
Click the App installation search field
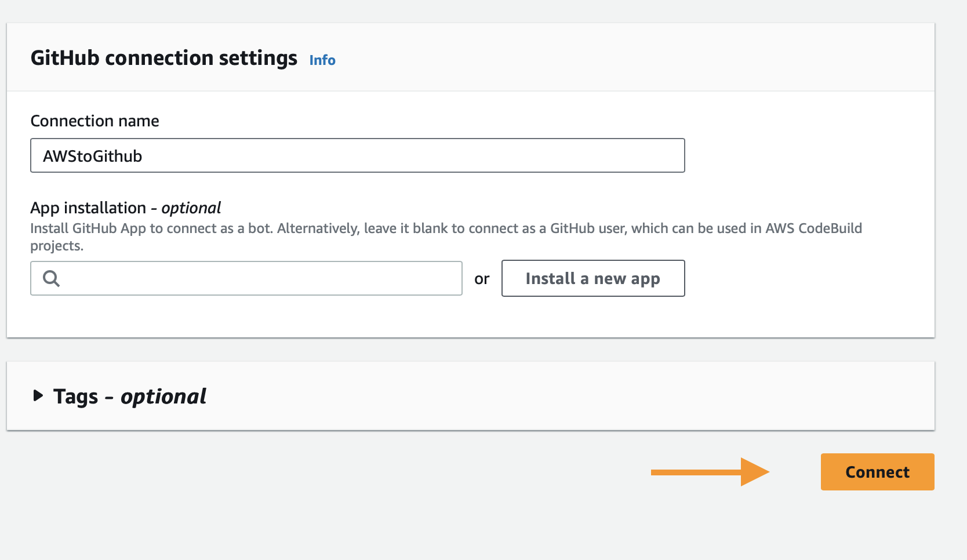pos(246,278)
